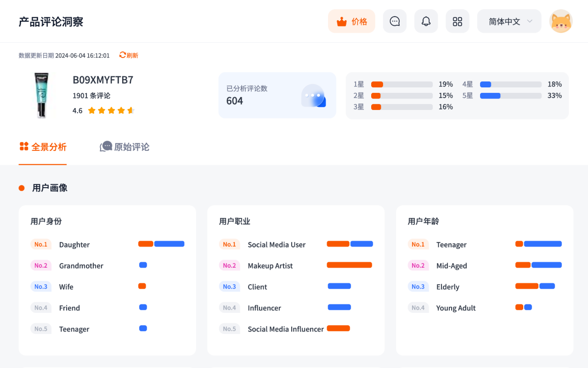588x368 pixels.
Task: Open the chat message icon in the header
Action: (x=395, y=21)
